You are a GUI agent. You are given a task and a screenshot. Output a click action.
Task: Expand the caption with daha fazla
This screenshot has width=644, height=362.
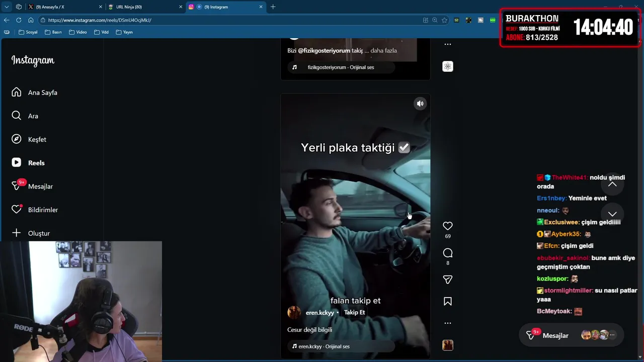[x=383, y=50]
